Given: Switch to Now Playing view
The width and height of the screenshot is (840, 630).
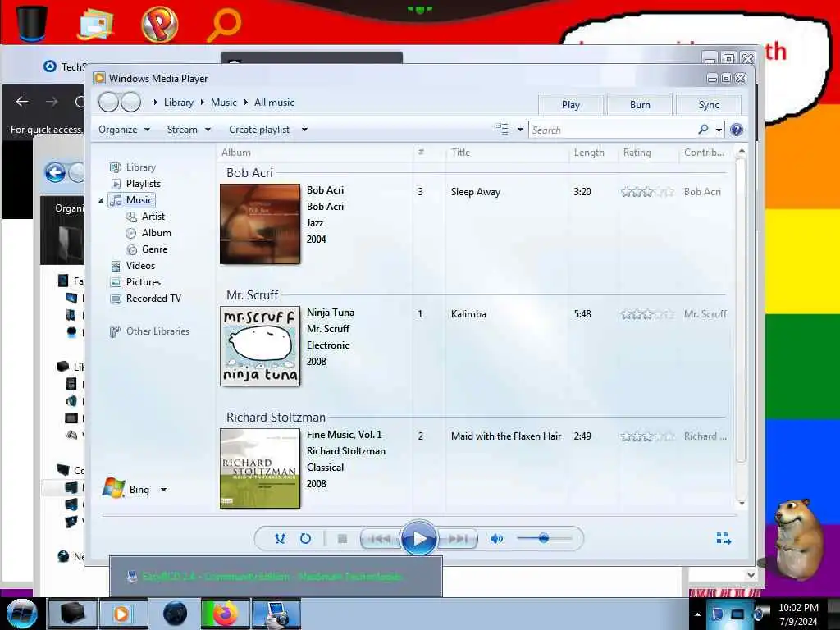Looking at the screenshot, I should click(724, 538).
